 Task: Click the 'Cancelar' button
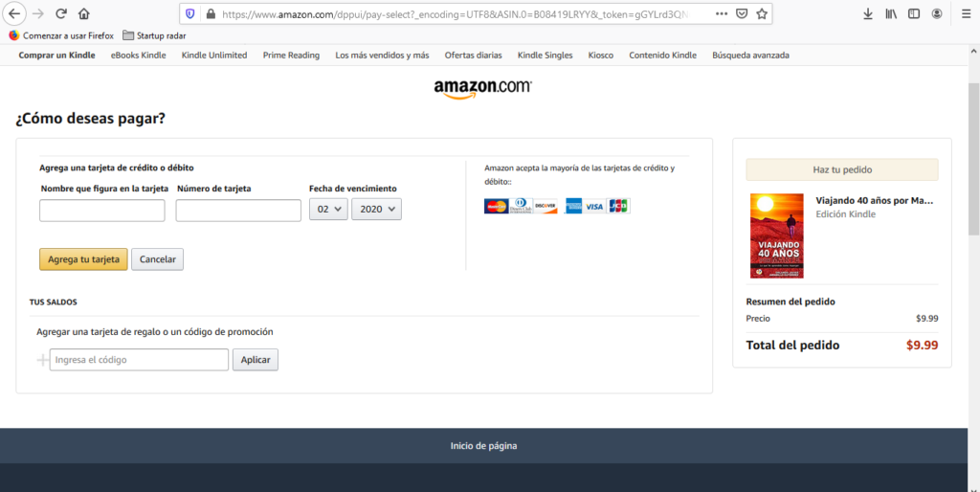point(158,259)
